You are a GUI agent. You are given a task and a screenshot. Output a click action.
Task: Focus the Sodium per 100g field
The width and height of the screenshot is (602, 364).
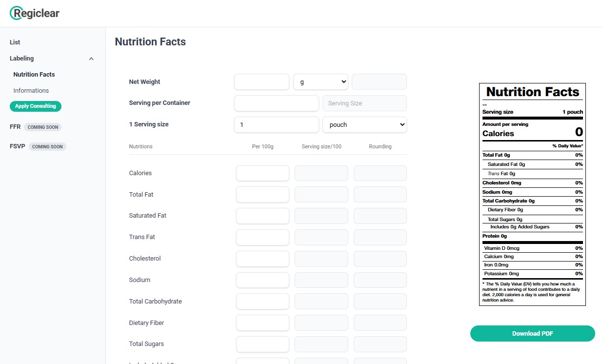262,280
